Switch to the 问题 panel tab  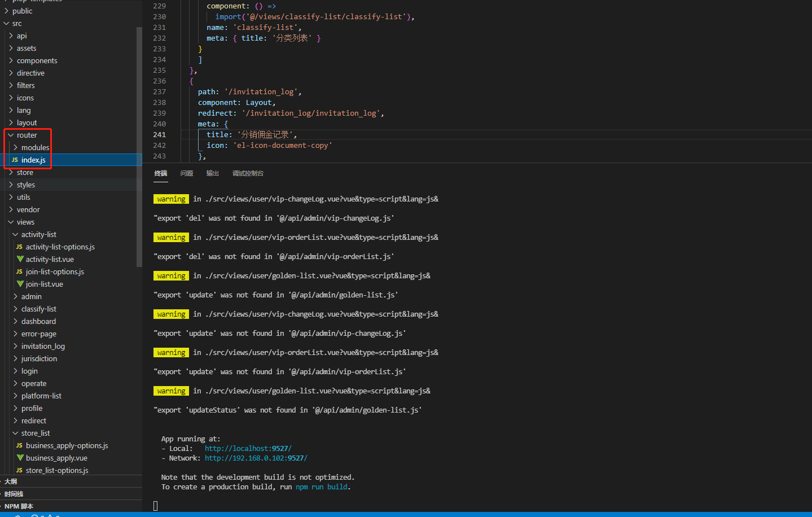pos(186,173)
